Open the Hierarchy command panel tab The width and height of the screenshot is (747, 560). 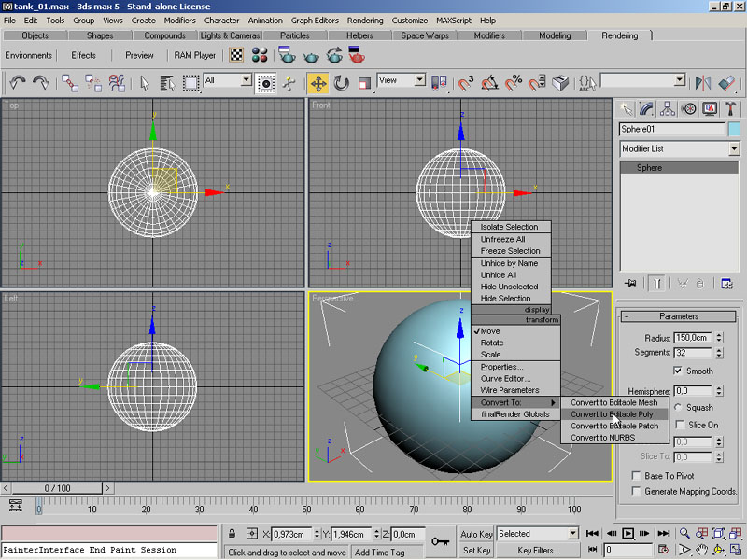(669, 109)
